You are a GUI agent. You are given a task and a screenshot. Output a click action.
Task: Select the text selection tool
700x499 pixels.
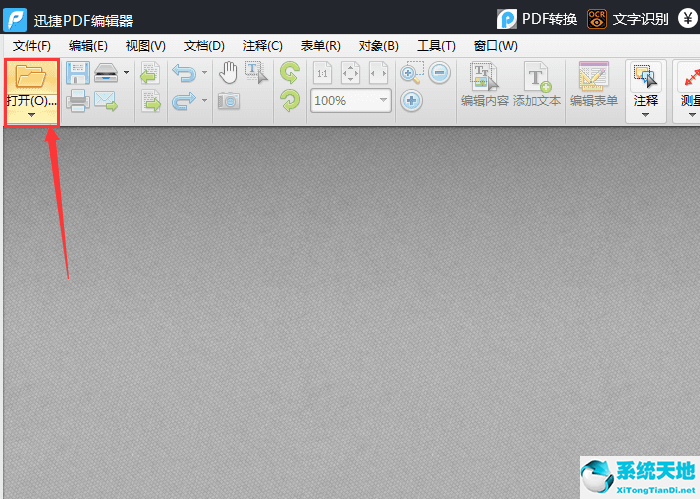[x=256, y=73]
